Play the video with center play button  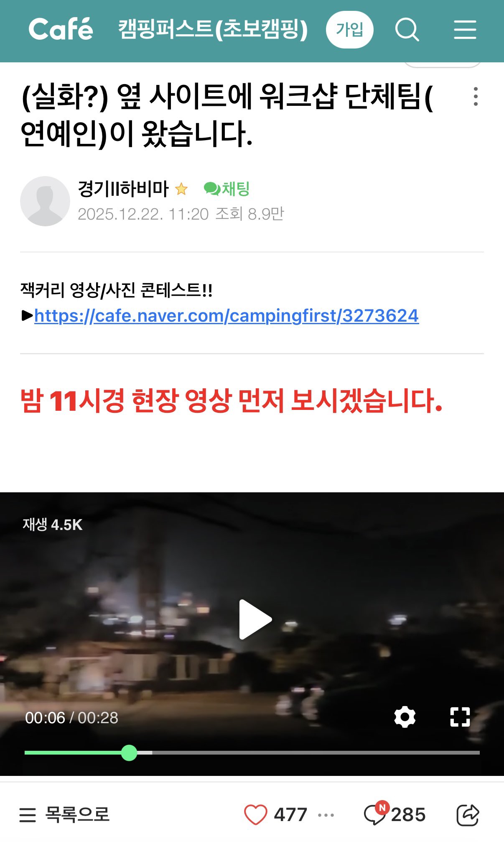tap(255, 619)
